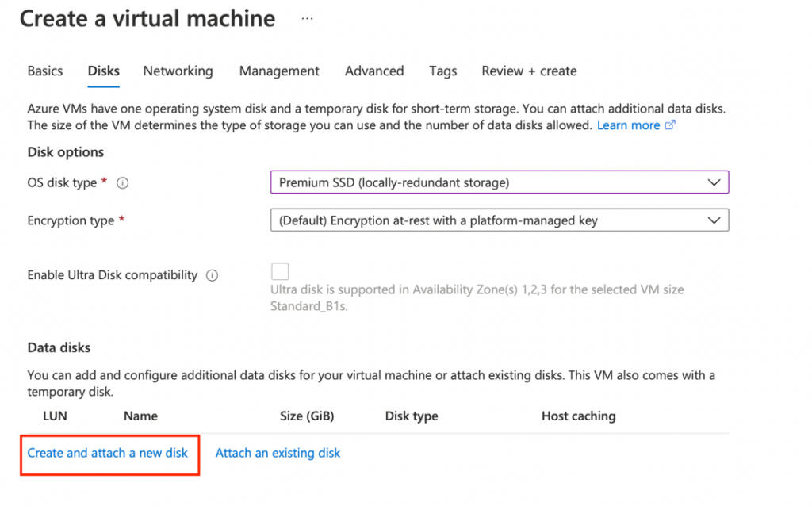Select the Disks tab
812x506 pixels.
pyautogui.click(x=104, y=71)
